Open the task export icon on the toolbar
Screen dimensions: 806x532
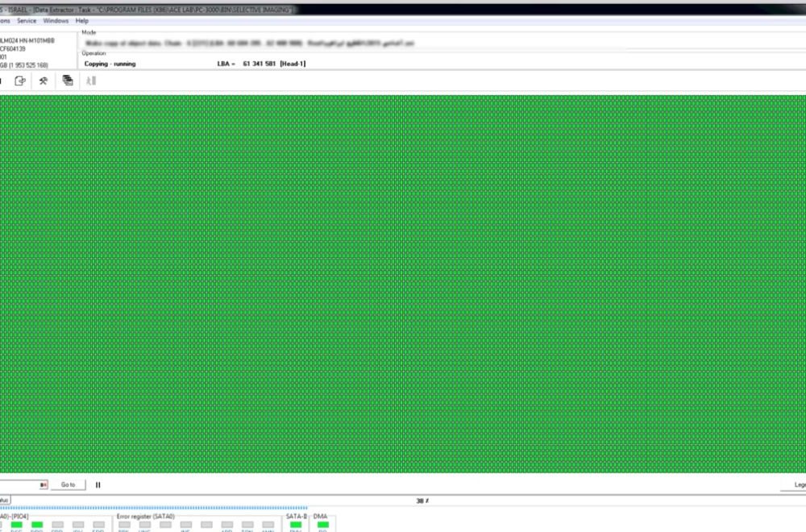[19, 81]
